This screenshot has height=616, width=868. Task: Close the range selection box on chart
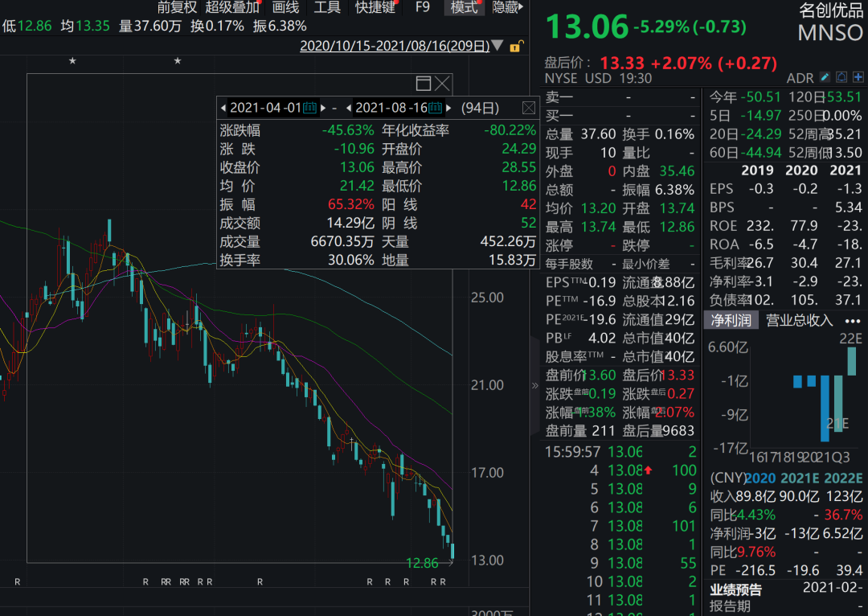(442, 84)
